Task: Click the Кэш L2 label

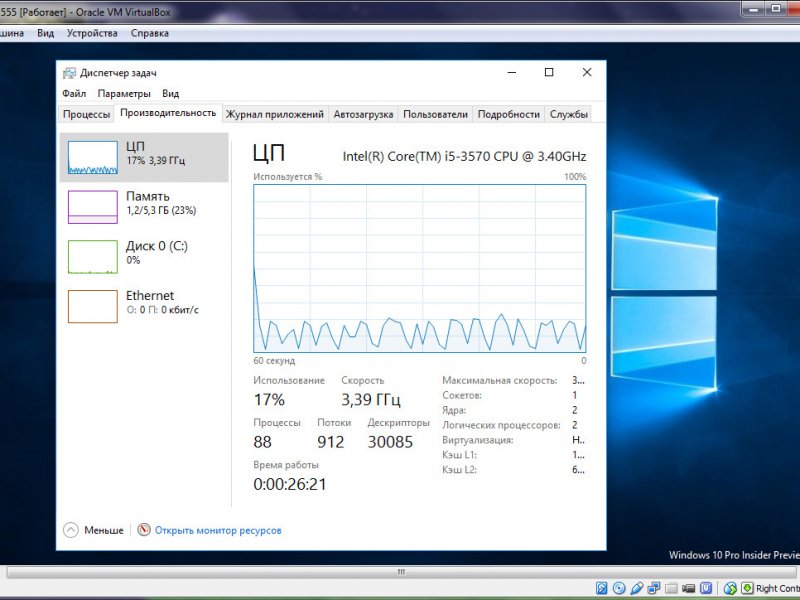Action: point(459,469)
